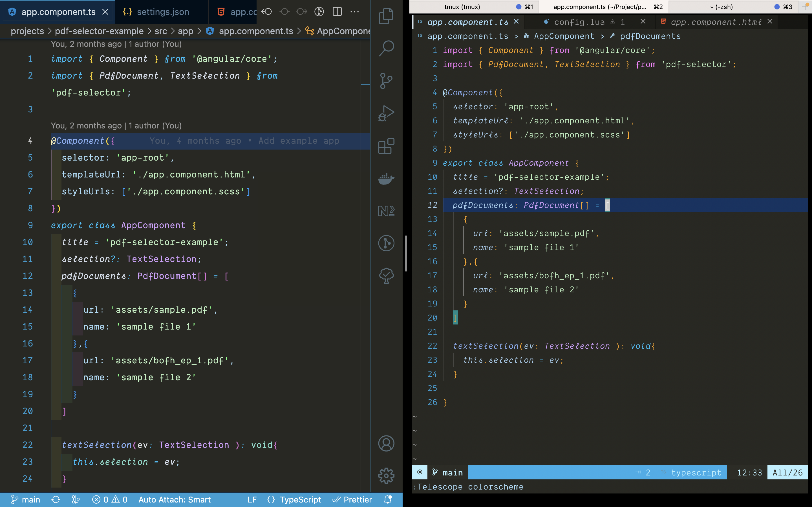812x507 pixels.
Task: Open the LF end-of-line selector
Action: [252, 500]
